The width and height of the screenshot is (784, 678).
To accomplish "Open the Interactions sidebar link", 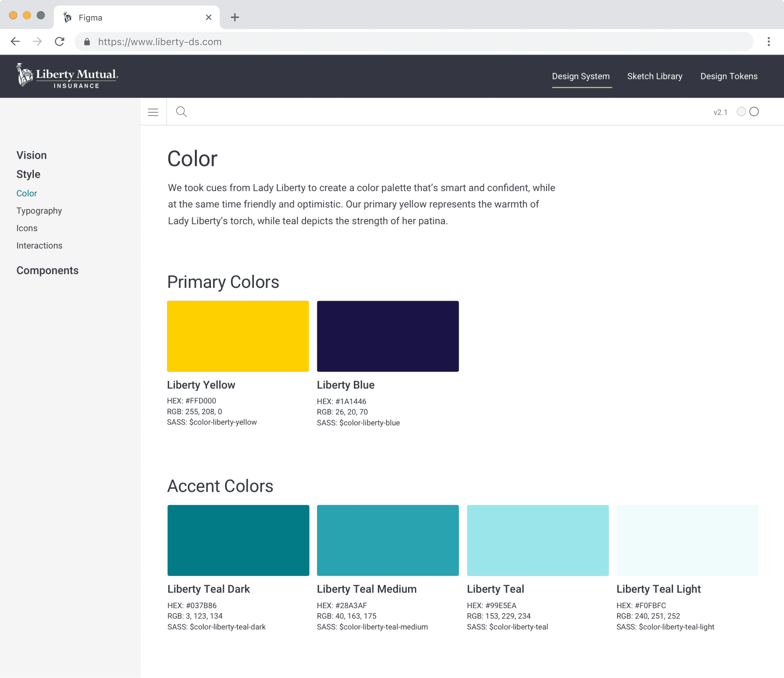I will pyautogui.click(x=39, y=245).
